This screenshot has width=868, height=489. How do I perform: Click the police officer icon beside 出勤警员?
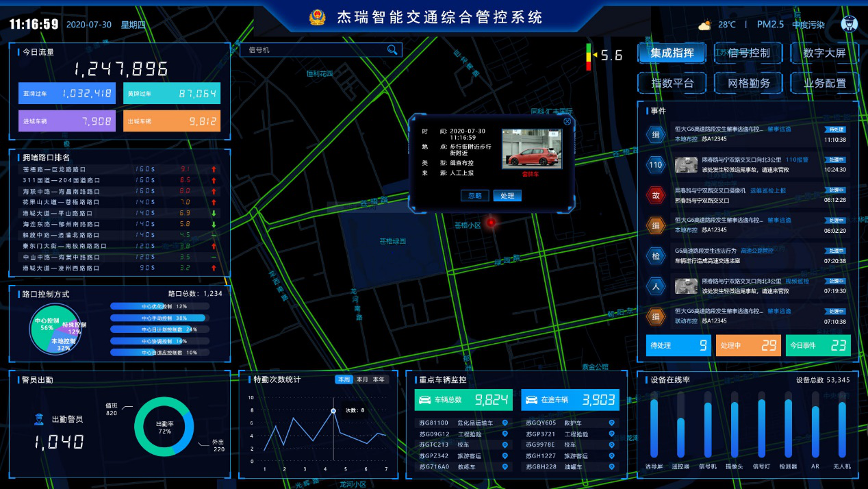click(x=40, y=419)
